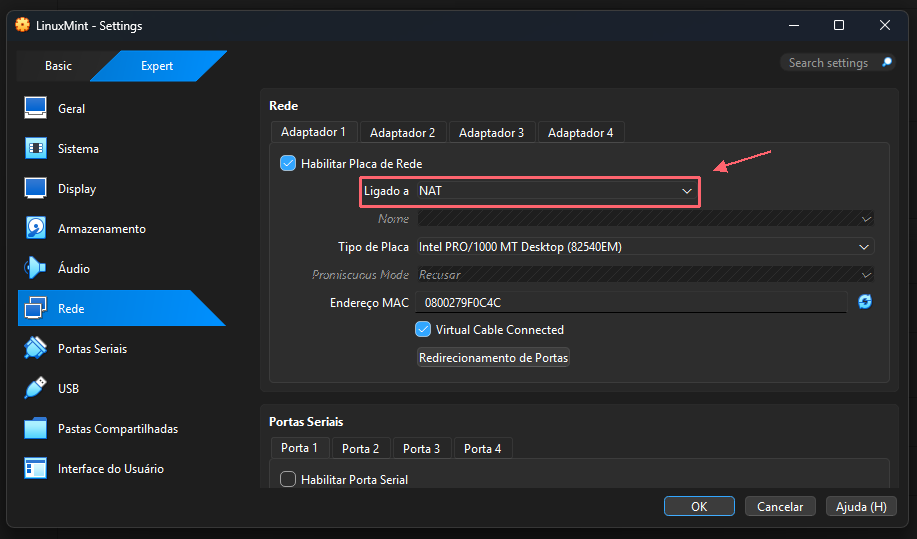Enable Habilitar Porta Serial checkbox
917x539 pixels.
coord(288,479)
